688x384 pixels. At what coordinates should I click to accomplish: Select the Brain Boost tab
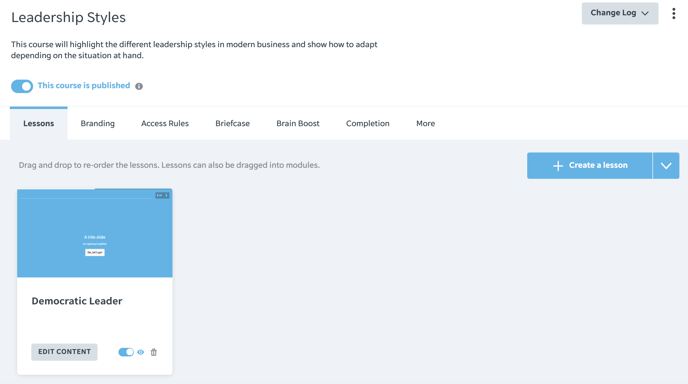pos(298,123)
